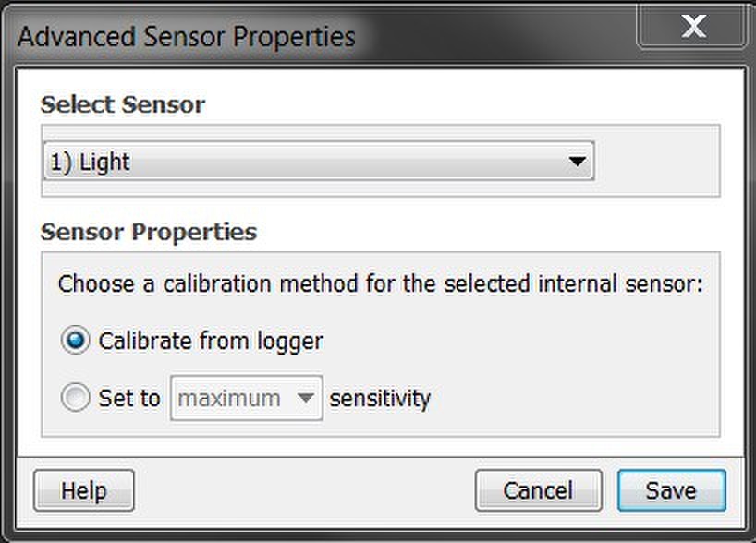Save the sensor calibration settings

pos(671,490)
